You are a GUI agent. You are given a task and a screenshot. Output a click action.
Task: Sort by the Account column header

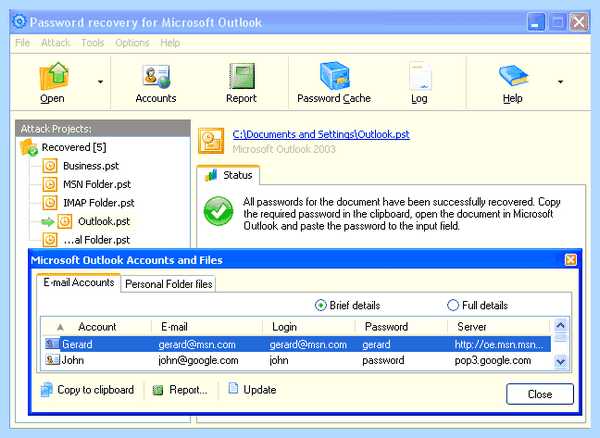[97, 327]
